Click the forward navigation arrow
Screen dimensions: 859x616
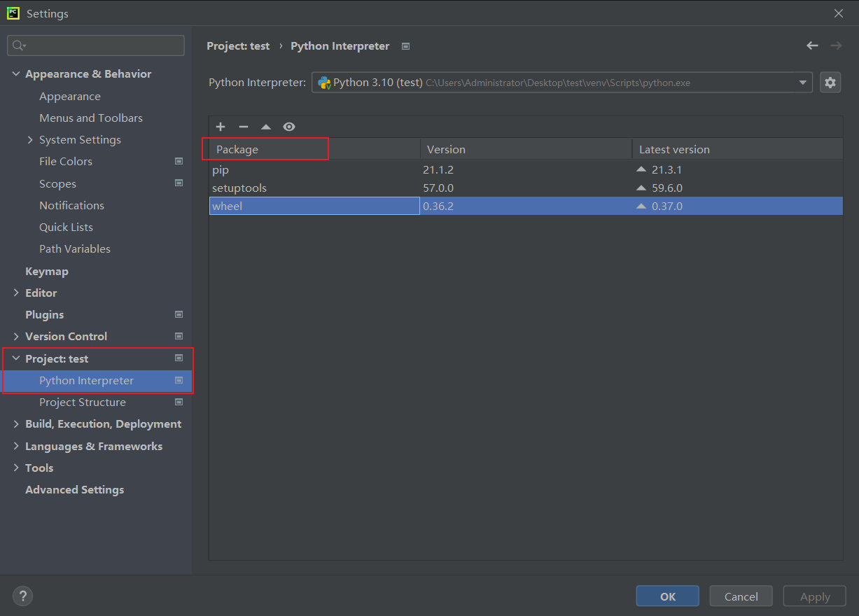coord(836,45)
